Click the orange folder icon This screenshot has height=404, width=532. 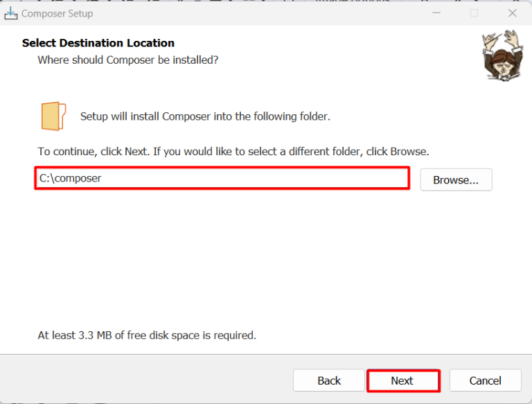click(53, 116)
